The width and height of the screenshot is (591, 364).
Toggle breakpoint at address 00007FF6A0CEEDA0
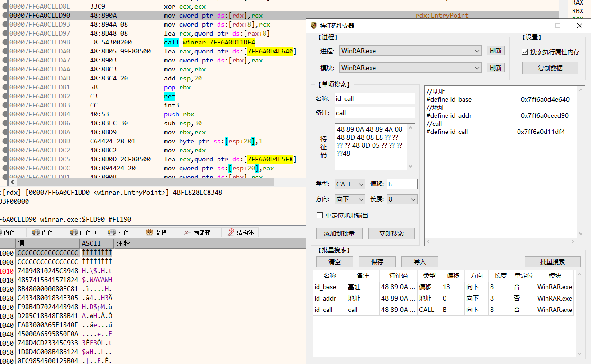point(5,52)
